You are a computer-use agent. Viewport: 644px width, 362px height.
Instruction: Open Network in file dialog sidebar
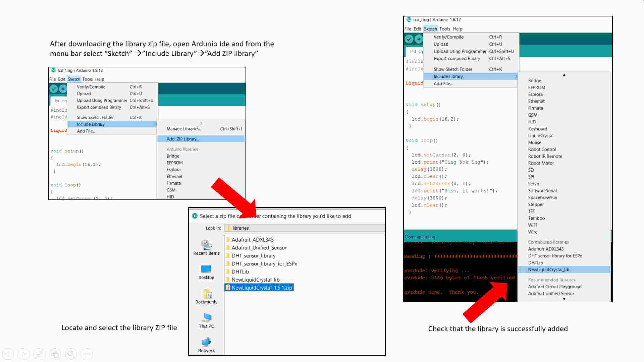click(206, 345)
